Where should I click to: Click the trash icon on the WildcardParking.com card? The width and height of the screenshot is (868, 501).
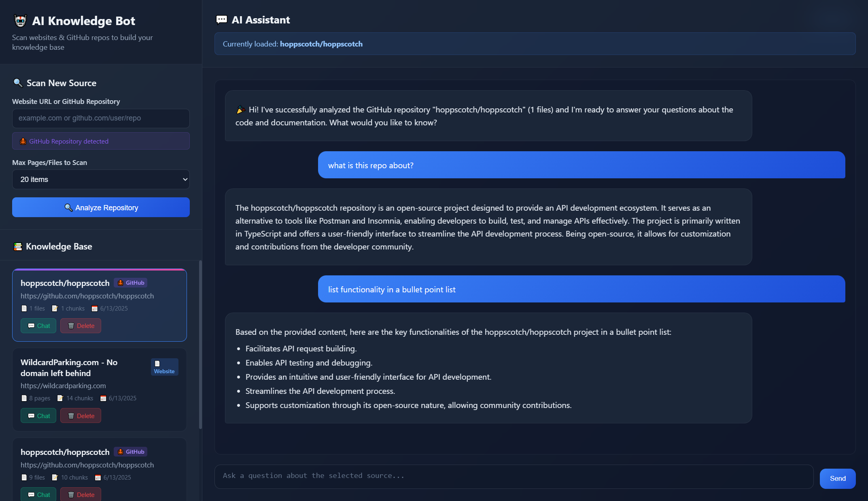[72, 415]
